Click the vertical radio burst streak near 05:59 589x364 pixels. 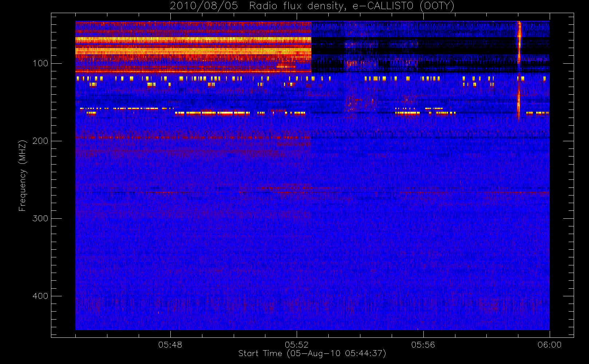pos(519,71)
